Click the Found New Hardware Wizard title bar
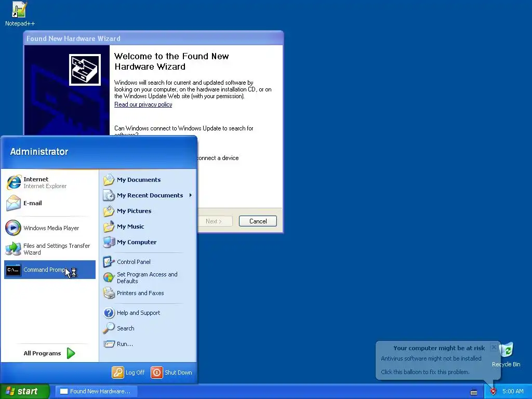This screenshot has width=532, height=399. tap(153, 38)
